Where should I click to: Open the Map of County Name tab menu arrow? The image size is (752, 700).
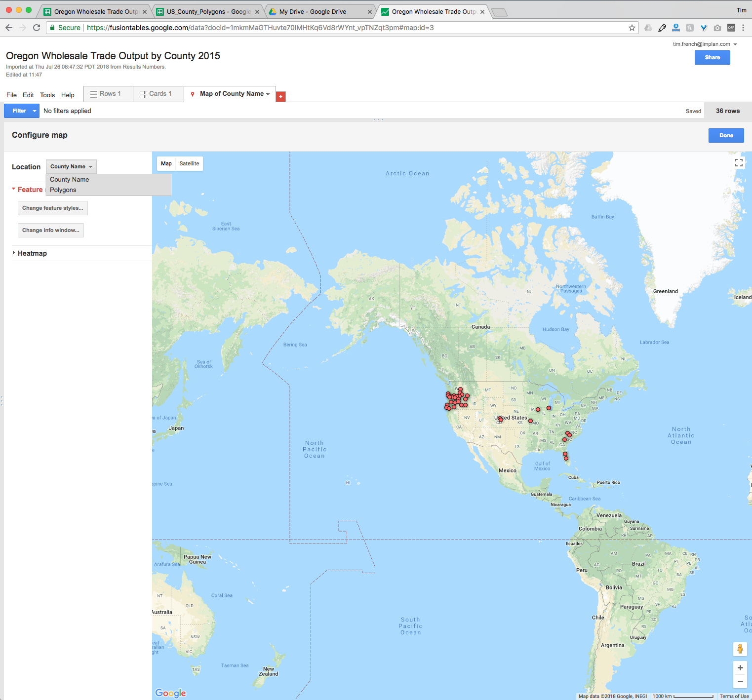pos(268,94)
